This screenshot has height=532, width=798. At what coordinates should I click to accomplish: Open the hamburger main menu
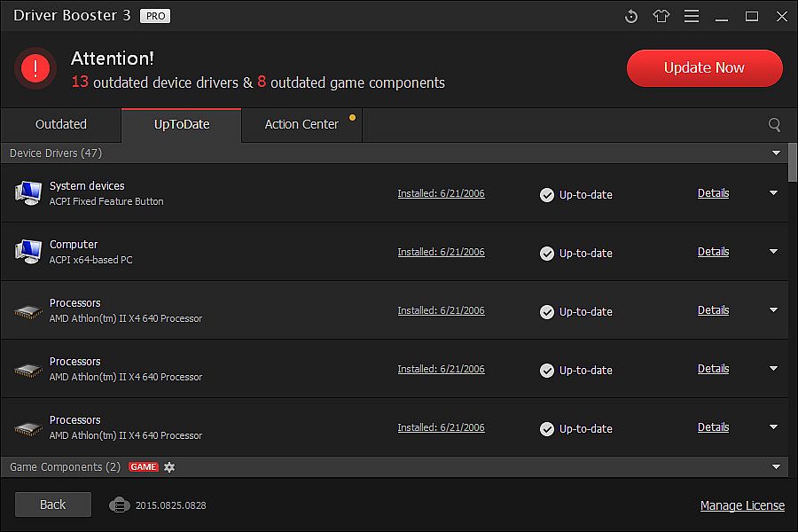click(692, 16)
